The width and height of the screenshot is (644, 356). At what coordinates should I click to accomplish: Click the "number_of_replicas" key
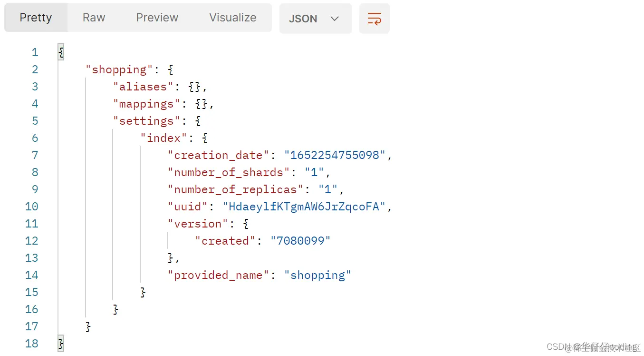coord(236,189)
